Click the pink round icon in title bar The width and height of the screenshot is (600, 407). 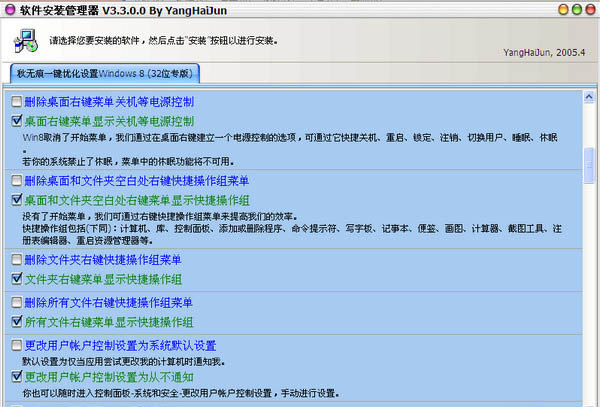10,10
